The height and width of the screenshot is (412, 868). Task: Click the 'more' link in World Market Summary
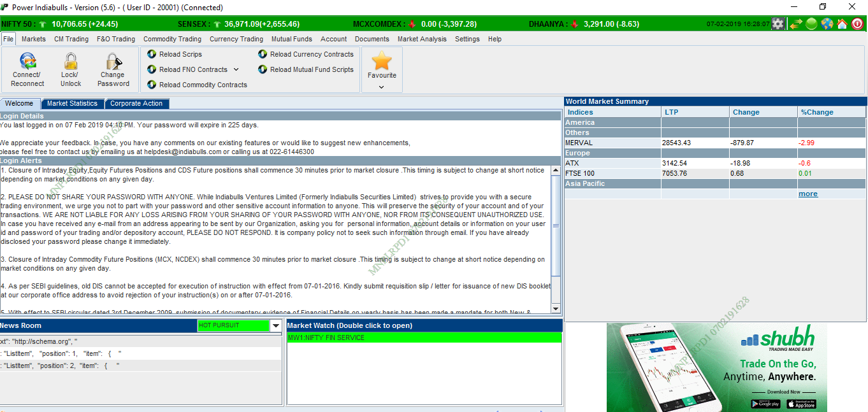pos(807,194)
